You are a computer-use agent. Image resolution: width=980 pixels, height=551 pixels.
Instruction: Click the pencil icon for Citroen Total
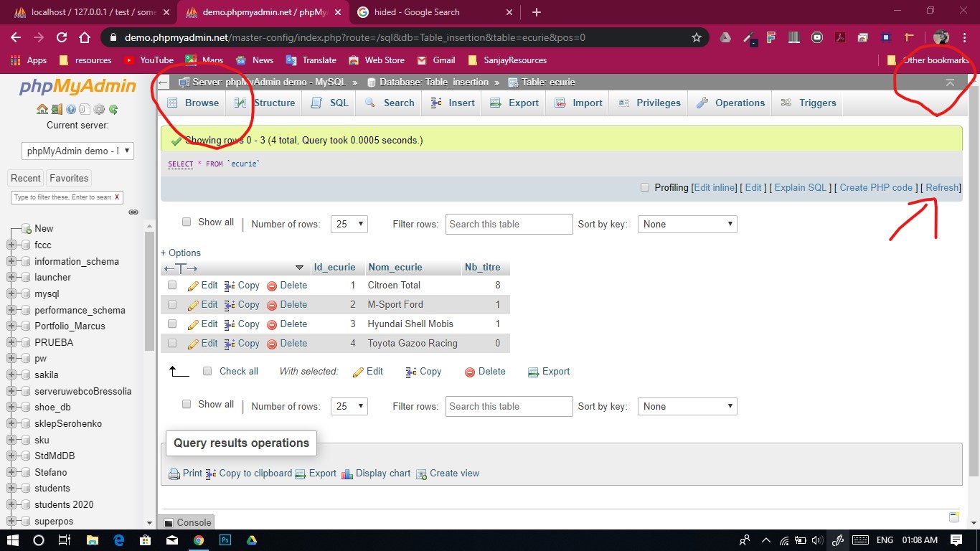(193, 286)
